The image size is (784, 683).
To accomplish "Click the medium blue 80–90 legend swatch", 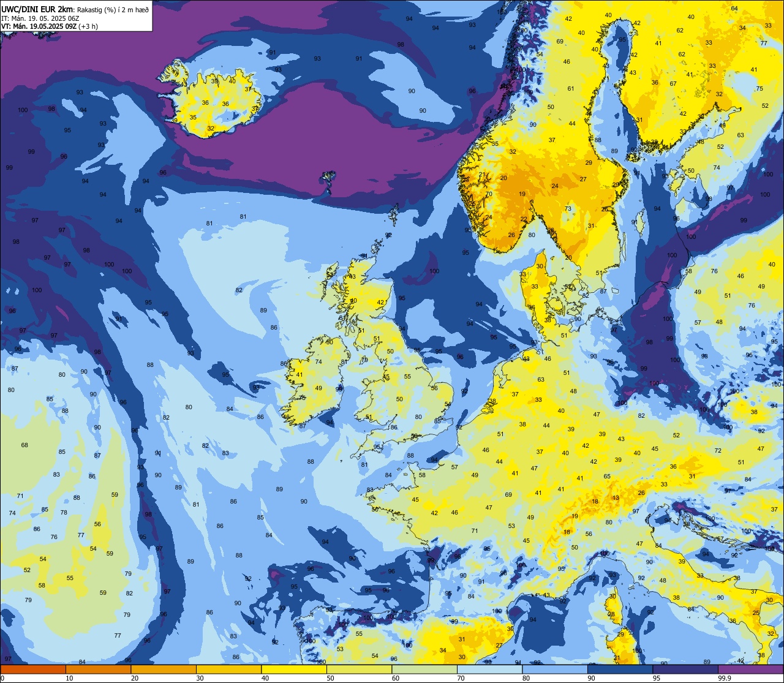I will (x=555, y=669).
